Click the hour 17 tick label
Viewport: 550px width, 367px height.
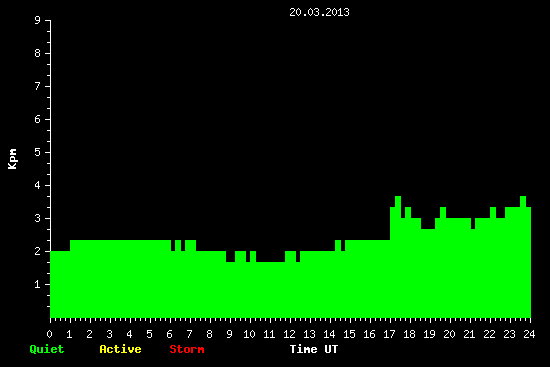click(x=389, y=334)
